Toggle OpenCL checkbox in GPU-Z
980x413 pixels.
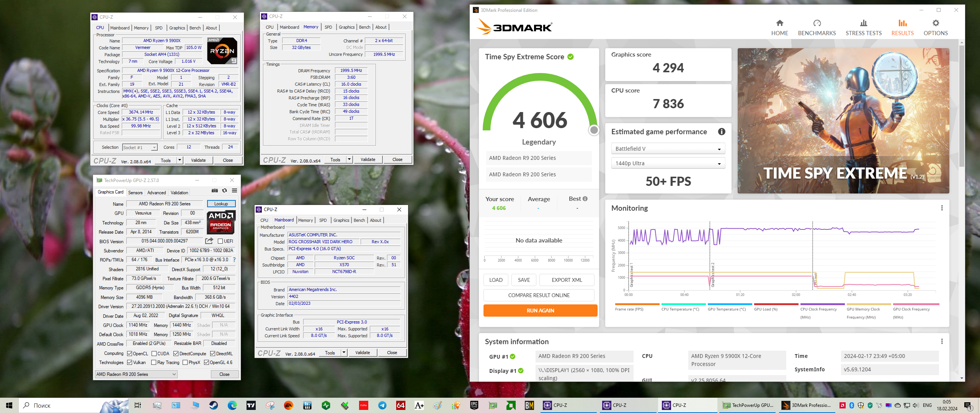click(x=129, y=354)
